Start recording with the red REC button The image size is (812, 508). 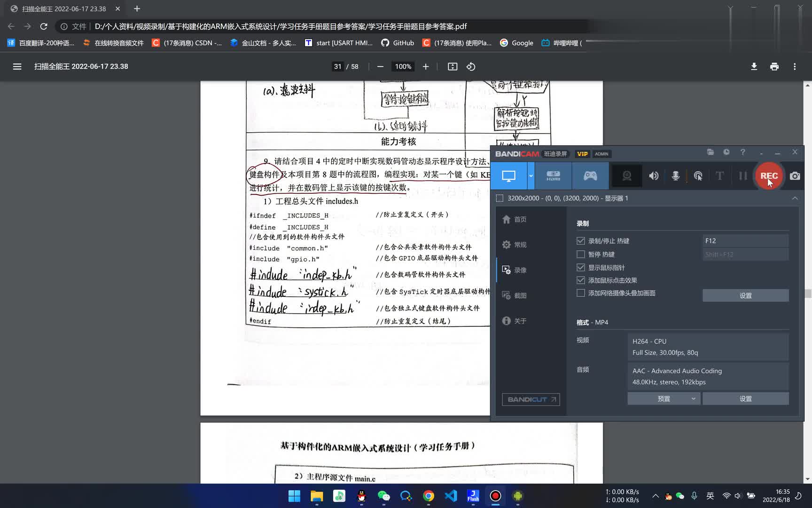point(769,176)
